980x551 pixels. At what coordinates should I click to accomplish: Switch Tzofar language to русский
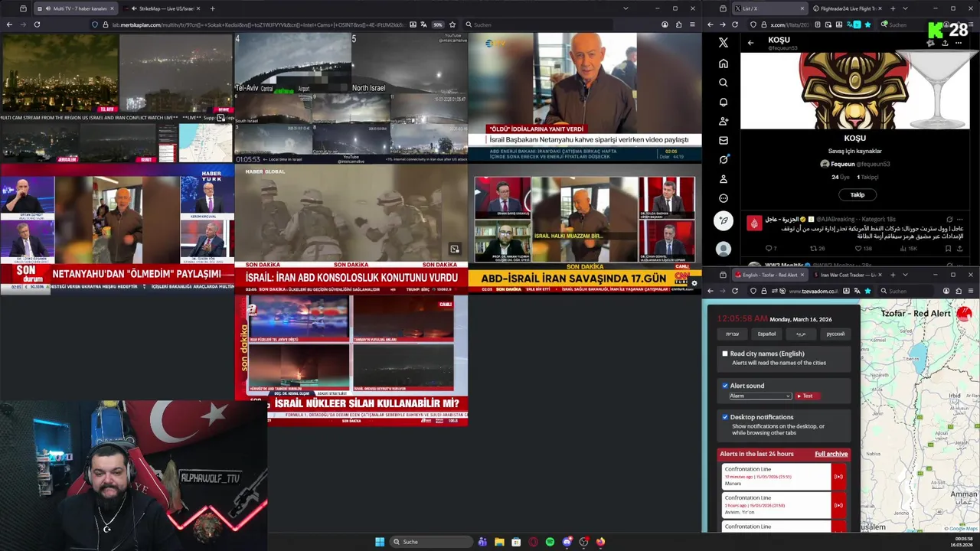pyautogui.click(x=835, y=334)
